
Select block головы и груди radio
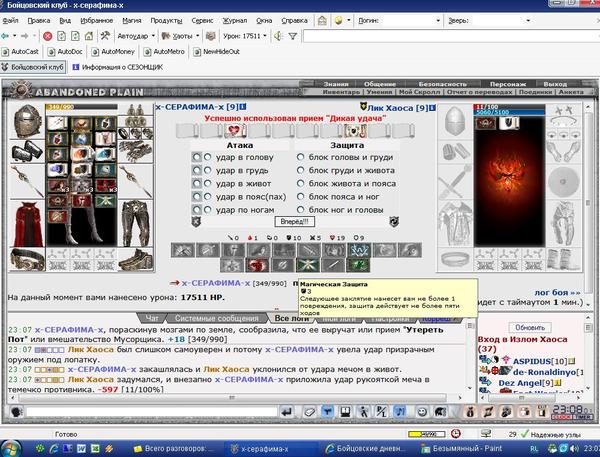click(x=300, y=157)
